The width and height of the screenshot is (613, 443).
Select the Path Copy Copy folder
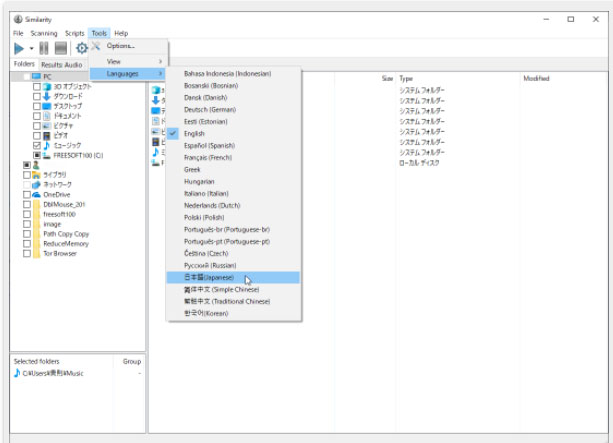[63, 234]
